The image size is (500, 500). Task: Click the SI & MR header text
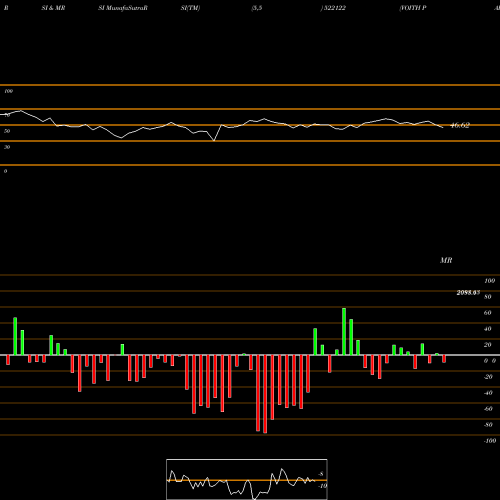[53, 8]
